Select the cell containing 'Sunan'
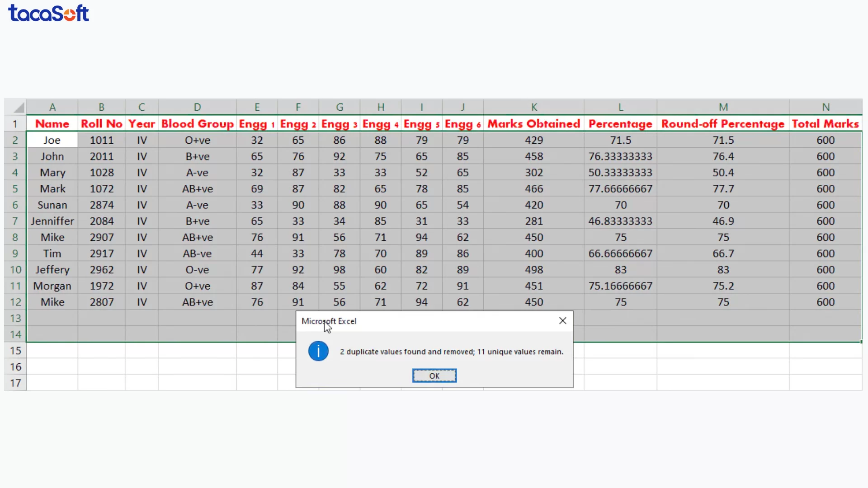 [52, 205]
